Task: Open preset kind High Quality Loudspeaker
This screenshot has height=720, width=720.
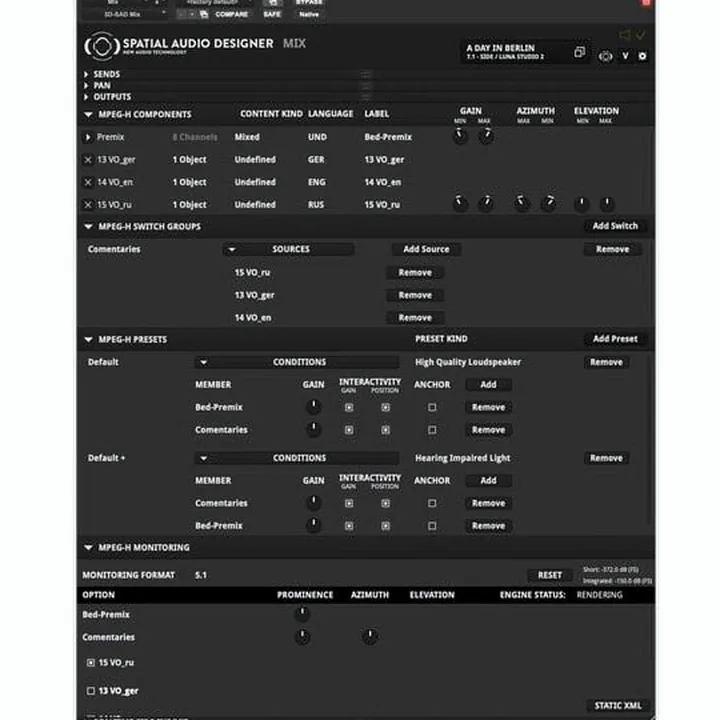Action: (468, 362)
